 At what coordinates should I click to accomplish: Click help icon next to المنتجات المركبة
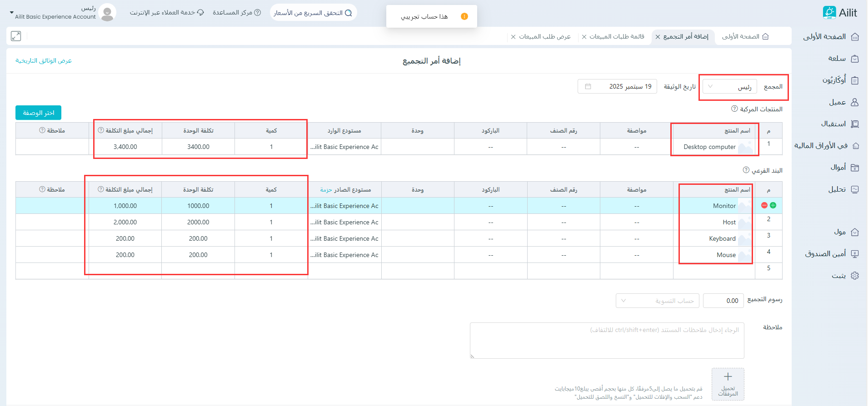(734, 109)
